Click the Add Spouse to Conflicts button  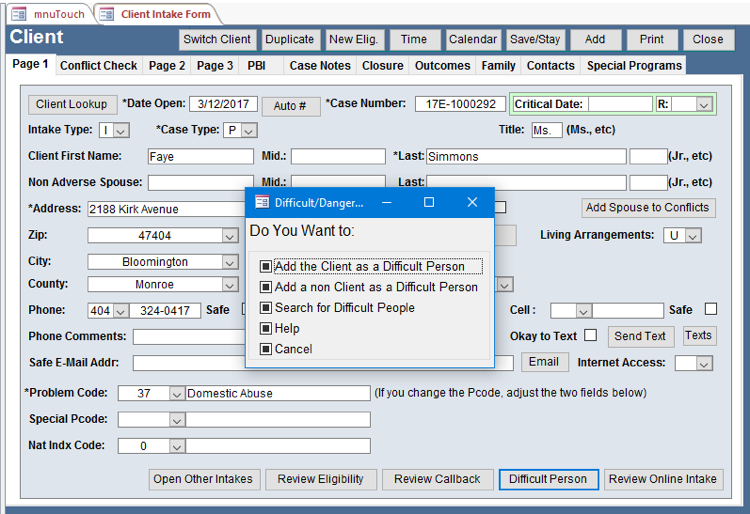click(x=648, y=208)
